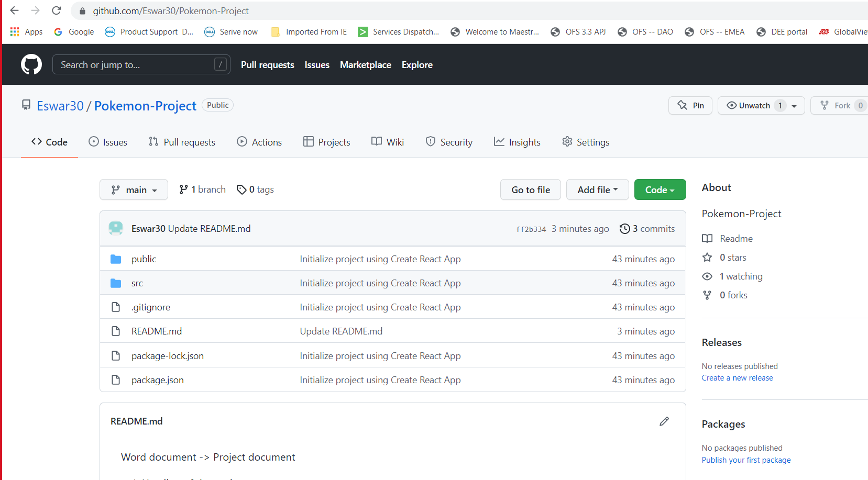Switch to the Issues tab
Screen dimensions: 868x480
pos(108,142)
